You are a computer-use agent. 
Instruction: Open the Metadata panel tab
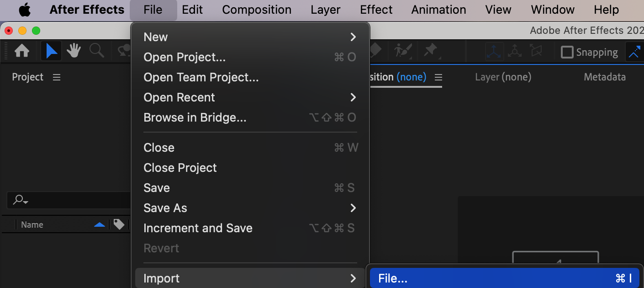[x=604, y=77]
